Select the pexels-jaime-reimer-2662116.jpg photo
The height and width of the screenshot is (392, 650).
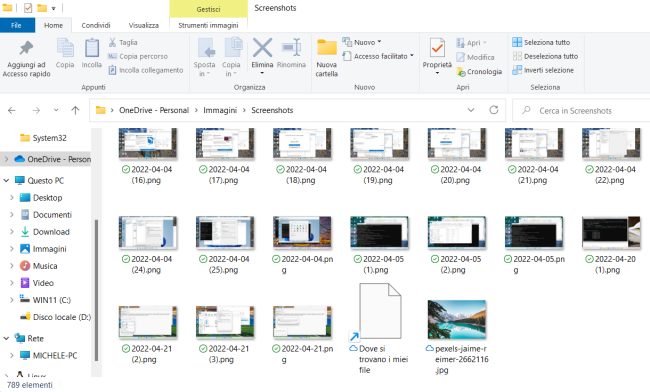coord(457,319)
